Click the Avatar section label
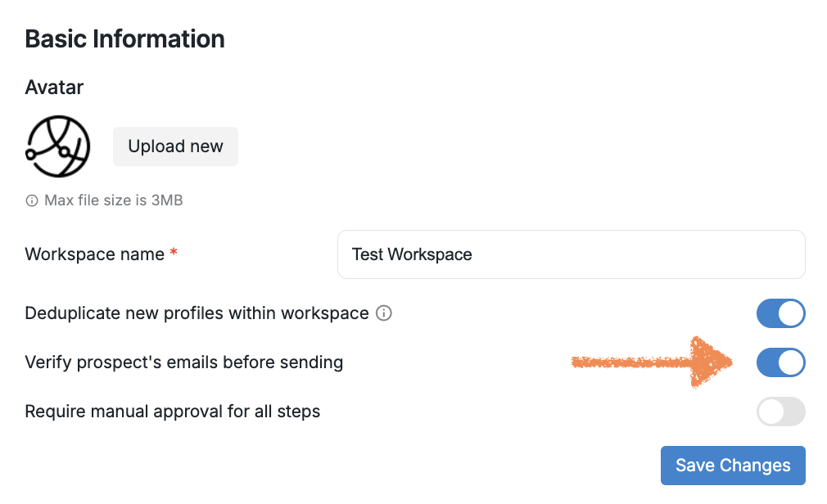The image size is (827, 504). tap(55, 87)
